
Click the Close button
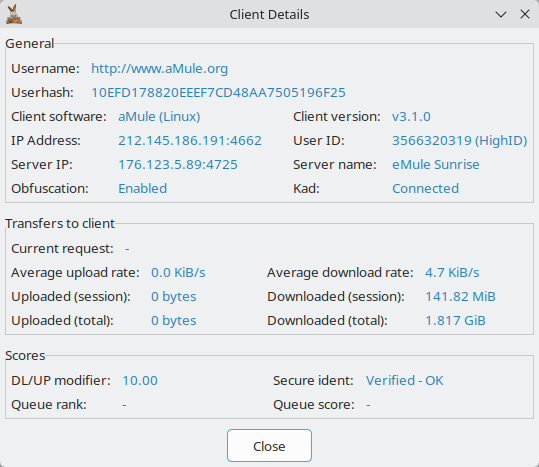269,445
